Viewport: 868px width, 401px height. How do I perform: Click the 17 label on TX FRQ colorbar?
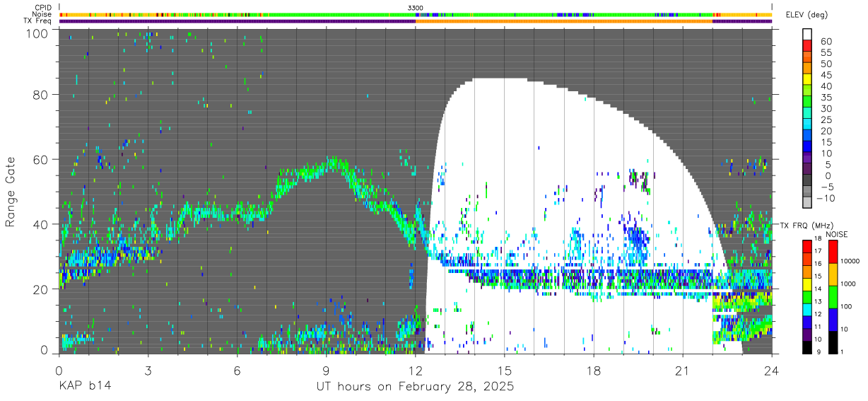click(x=819, y=252)
